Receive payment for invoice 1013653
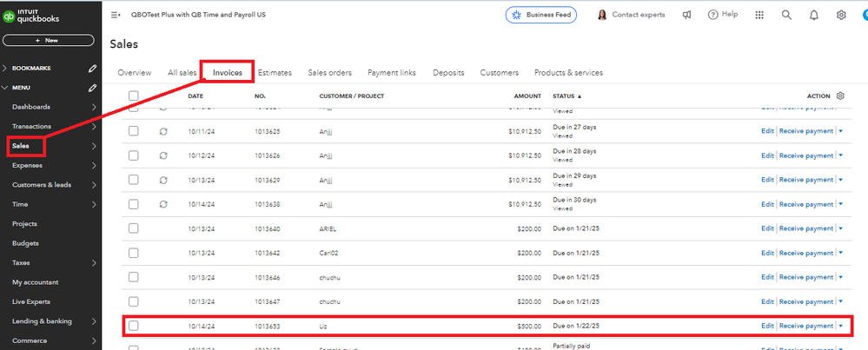Viewport: 868px width, 350px height. 806,326
